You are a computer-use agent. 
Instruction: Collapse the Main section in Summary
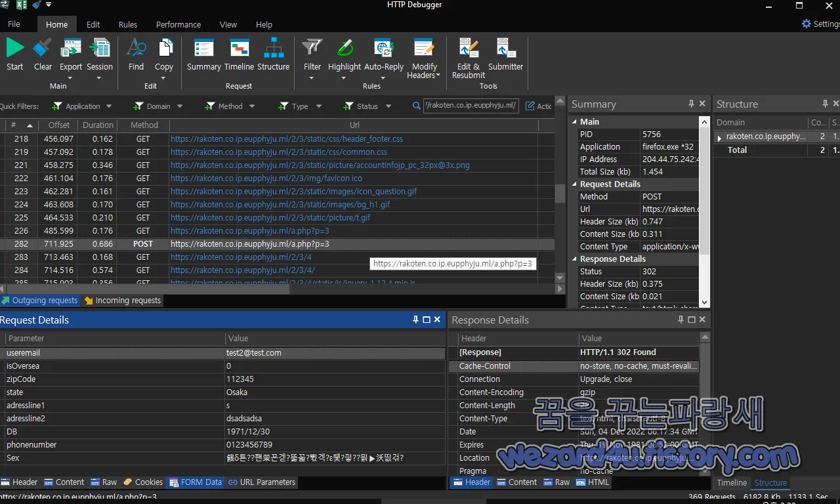pos(575,121)
